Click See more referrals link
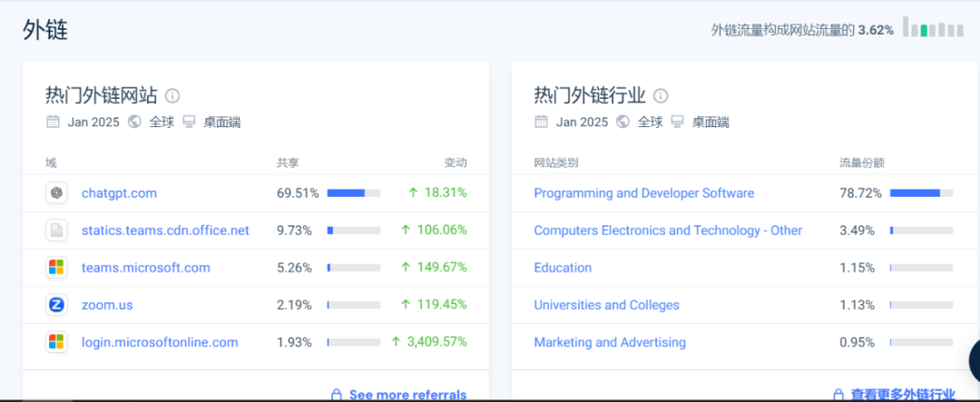 coord(407,395)
